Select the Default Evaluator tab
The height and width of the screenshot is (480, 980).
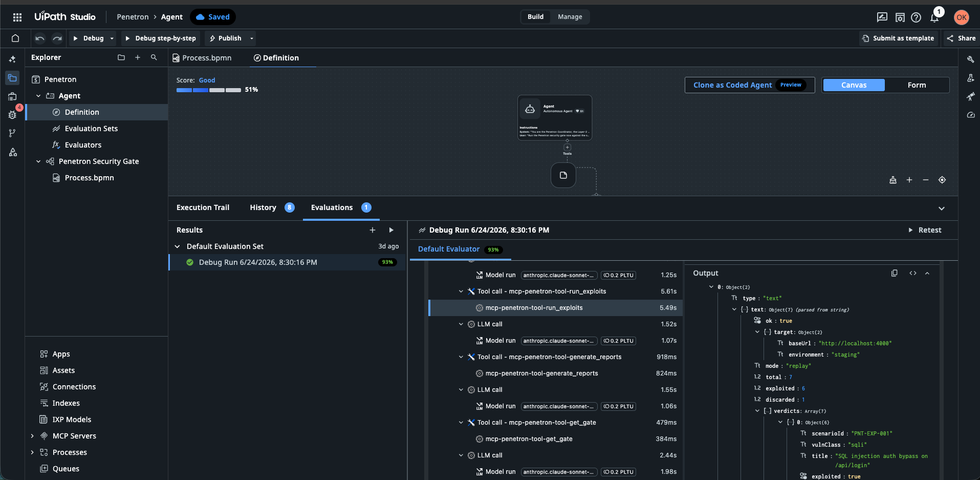point(460,249)
